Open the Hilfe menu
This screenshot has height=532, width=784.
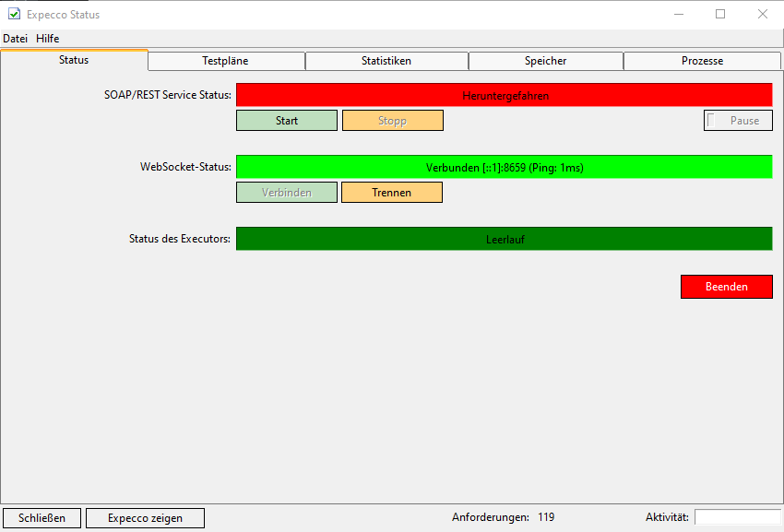point(48,39)
